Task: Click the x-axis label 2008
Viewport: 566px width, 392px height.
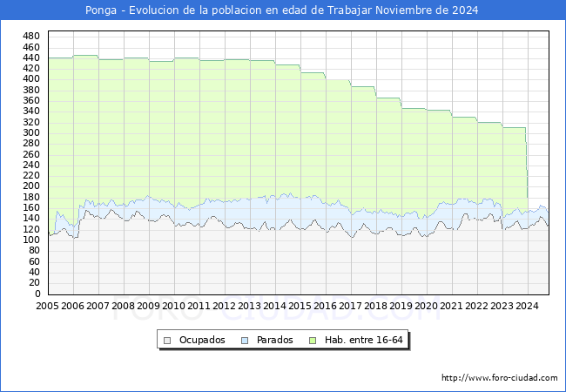Action: (x=123, y=306)
